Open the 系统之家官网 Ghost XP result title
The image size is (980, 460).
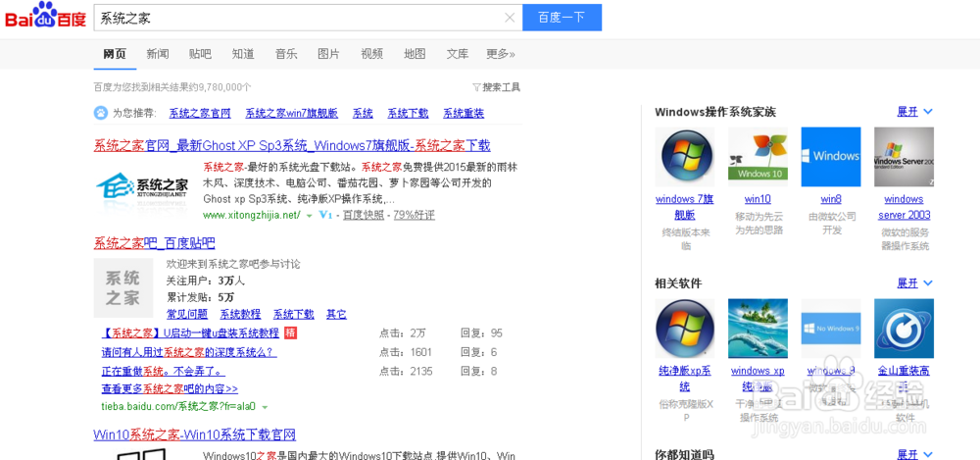pos(292,146)
